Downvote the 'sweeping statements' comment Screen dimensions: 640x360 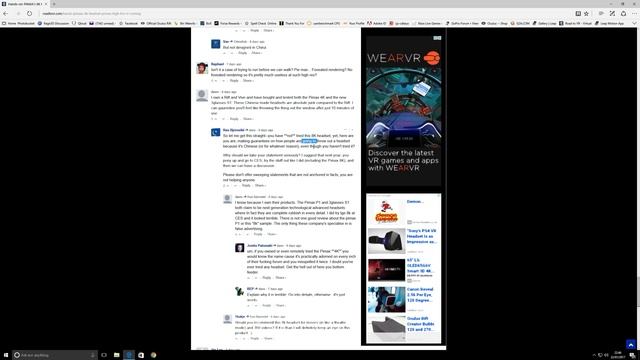[235, 185]
